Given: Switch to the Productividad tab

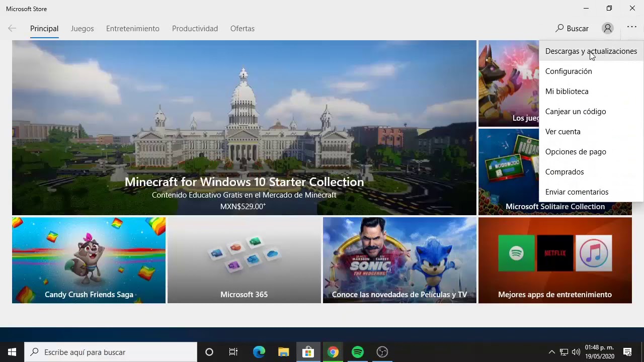Looking at the screenshot, I should pos(195,29).
